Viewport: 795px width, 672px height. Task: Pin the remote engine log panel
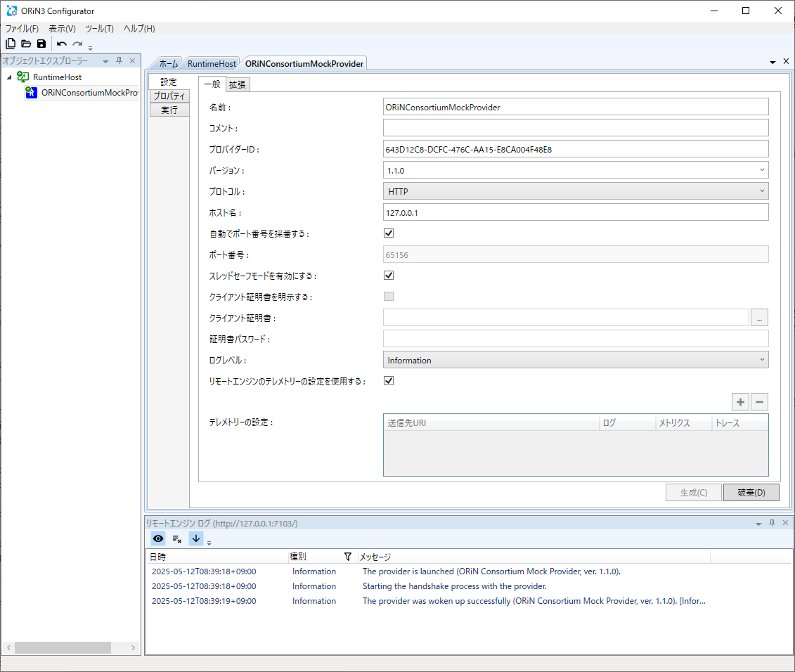pos(773,523)
